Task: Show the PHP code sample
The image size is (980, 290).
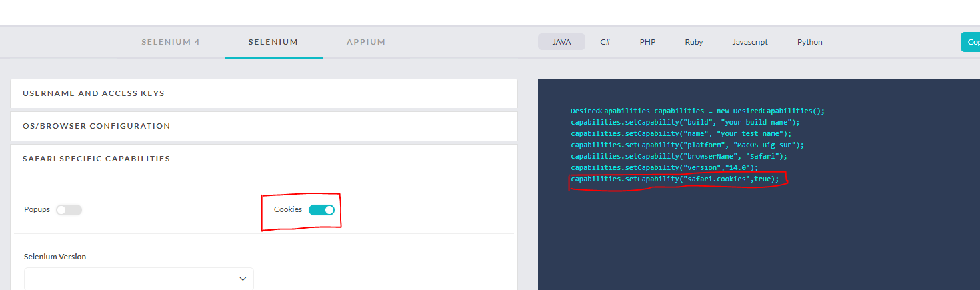Action: 647,42
